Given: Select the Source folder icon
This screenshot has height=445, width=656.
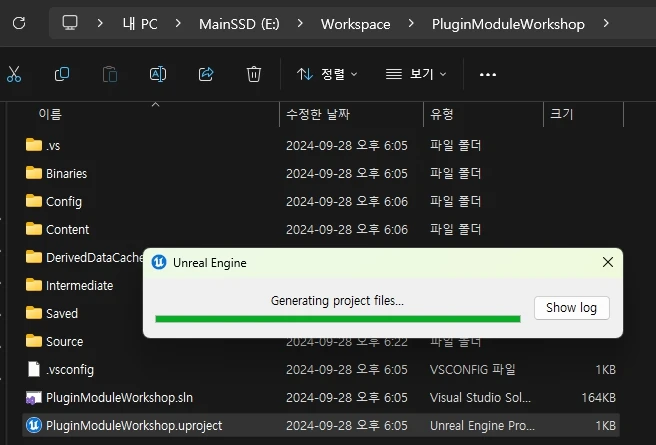Looking at the screenshot, I should point(34,341).
